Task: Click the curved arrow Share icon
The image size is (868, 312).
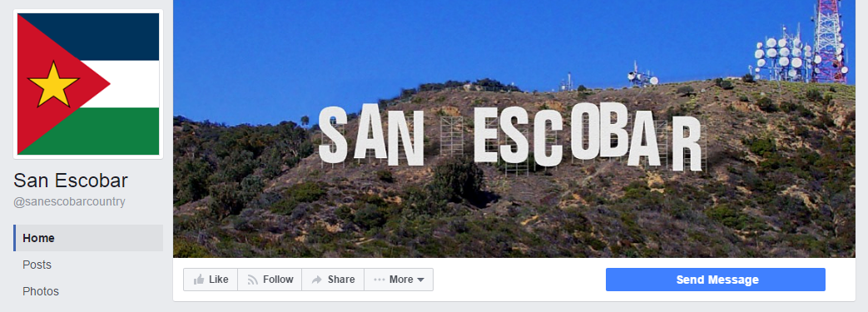Action: pos(316,280)
